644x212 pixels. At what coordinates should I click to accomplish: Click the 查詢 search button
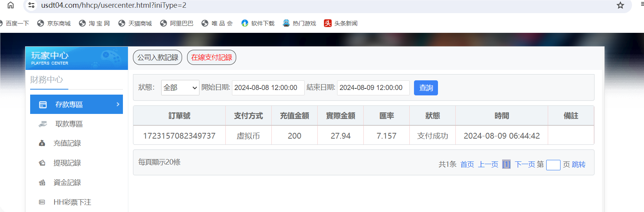pyautogui.click(x=426, y=88)
